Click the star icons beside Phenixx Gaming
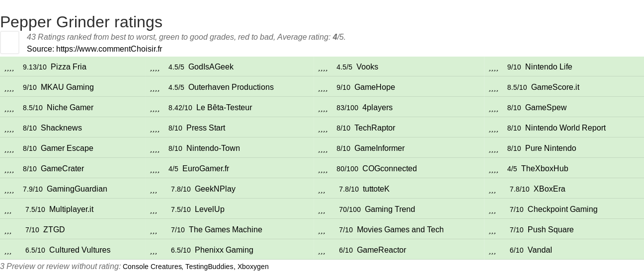 [154, 251]
